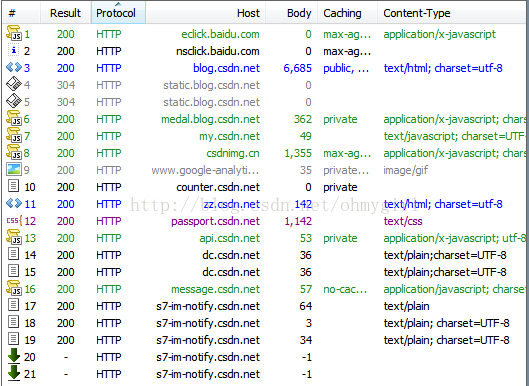Click the document icon for session 17

pyautogui.click(x=13, y=305)
